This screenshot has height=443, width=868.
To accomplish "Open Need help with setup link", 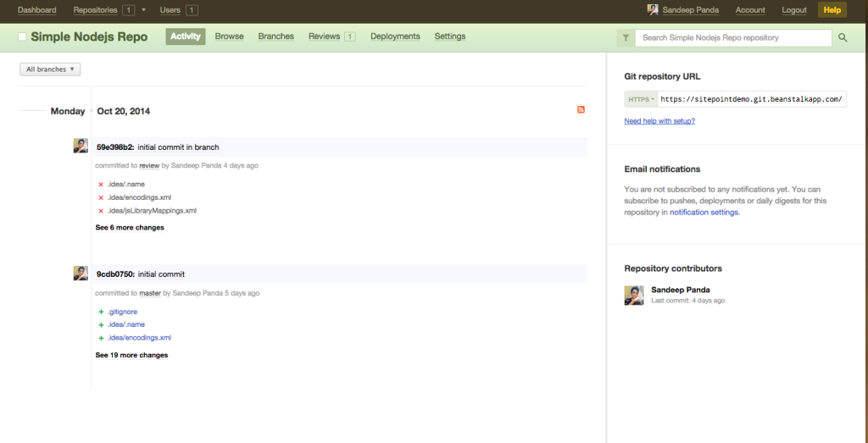I will point(659,121).
